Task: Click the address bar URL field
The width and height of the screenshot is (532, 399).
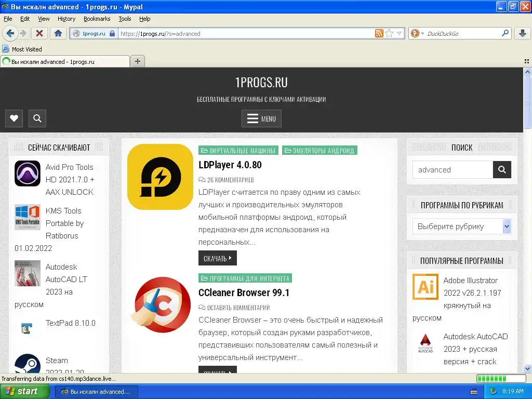Action: pos(246,33)
